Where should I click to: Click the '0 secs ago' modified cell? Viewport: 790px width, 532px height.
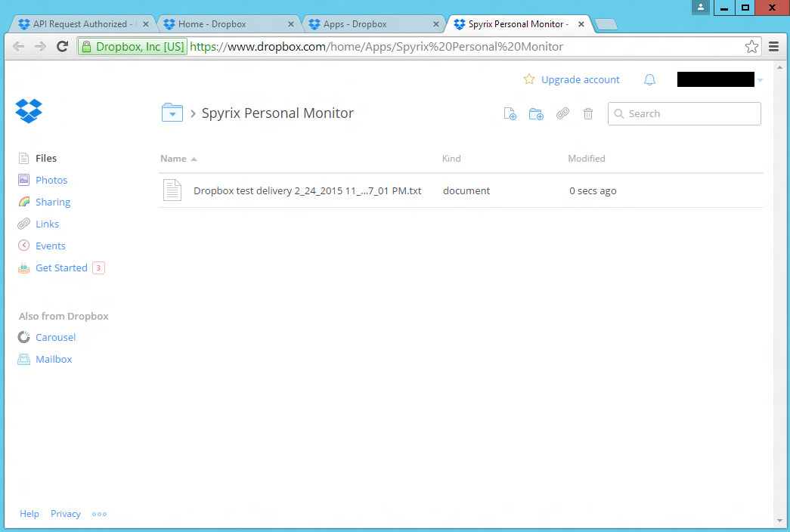coord(593,191)
